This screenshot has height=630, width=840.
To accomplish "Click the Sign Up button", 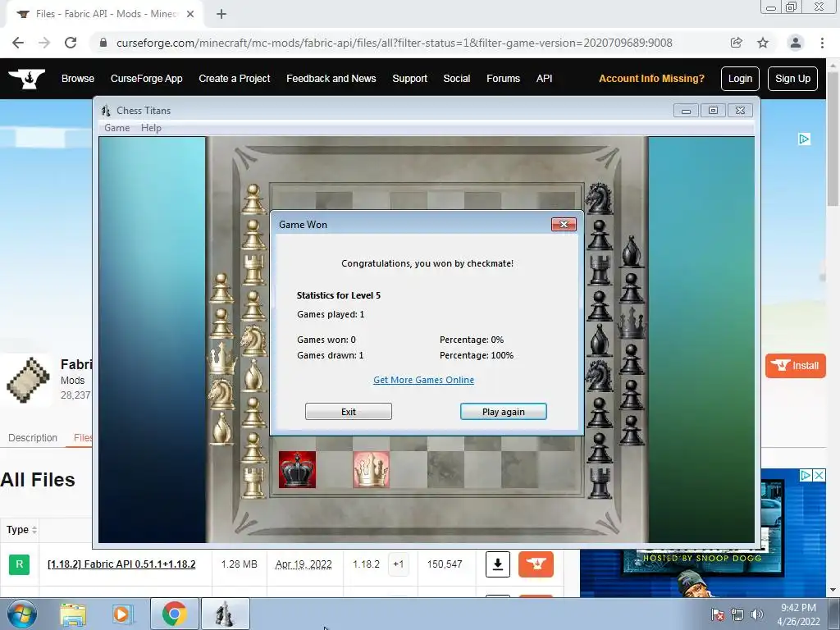I will (x=792, y=79).
